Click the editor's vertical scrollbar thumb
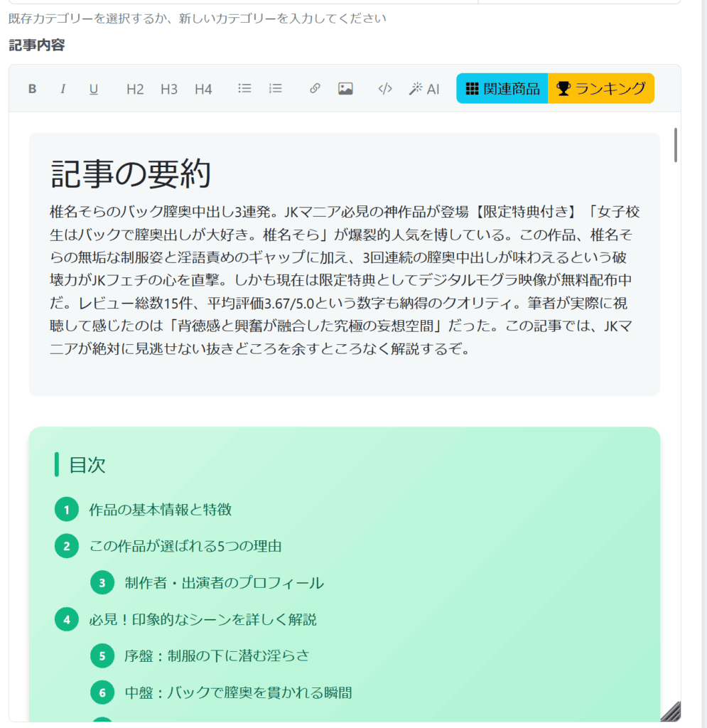Viewport: 707px width, 728px height. tap(676, 145)
